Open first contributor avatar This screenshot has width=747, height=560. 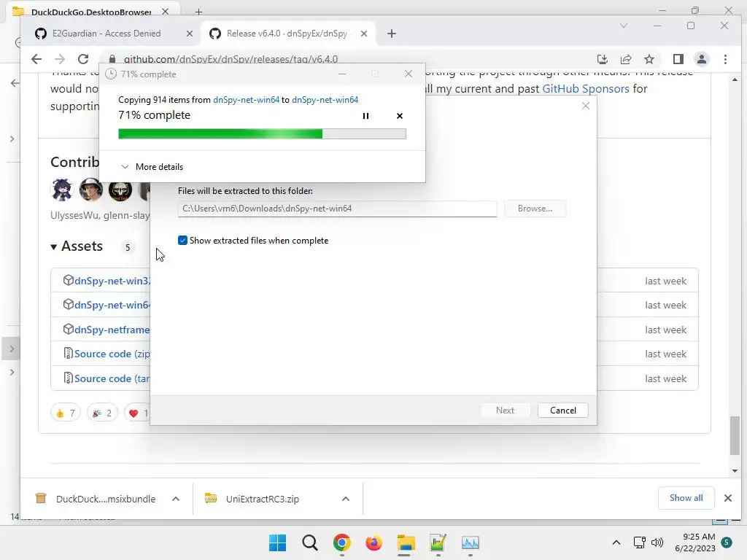tap(62, 190)
